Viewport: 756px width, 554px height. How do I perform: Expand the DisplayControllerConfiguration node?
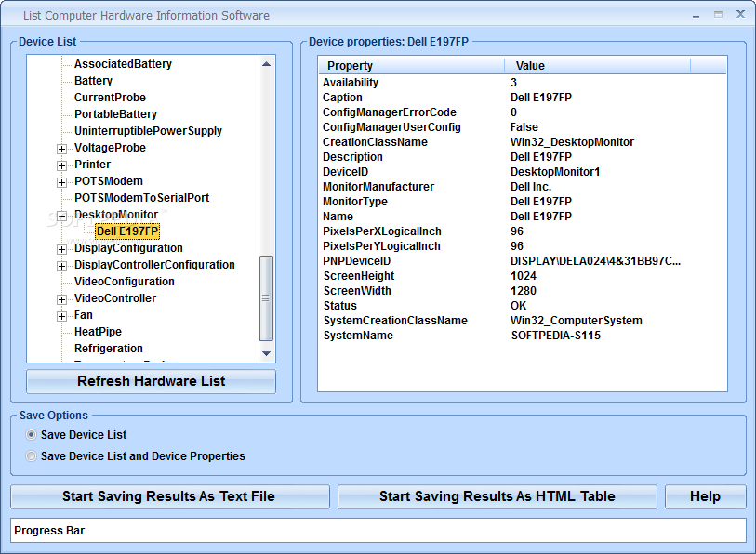tap(61, 266)
